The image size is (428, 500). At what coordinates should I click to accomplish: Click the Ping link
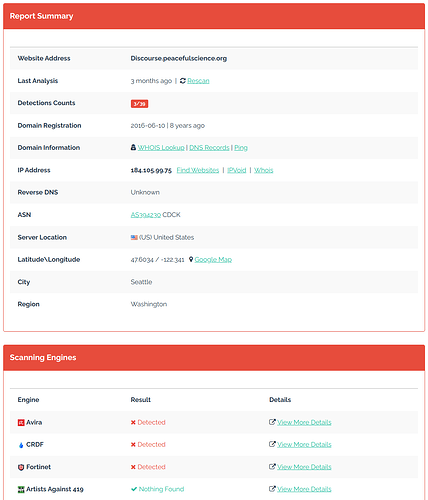(x=241, y=148)
